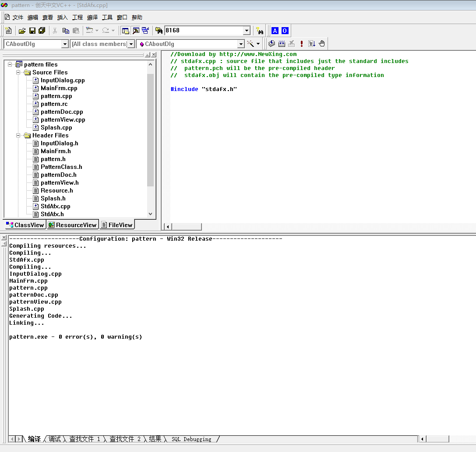Run program with red exclamation icon

coord(302,44)
